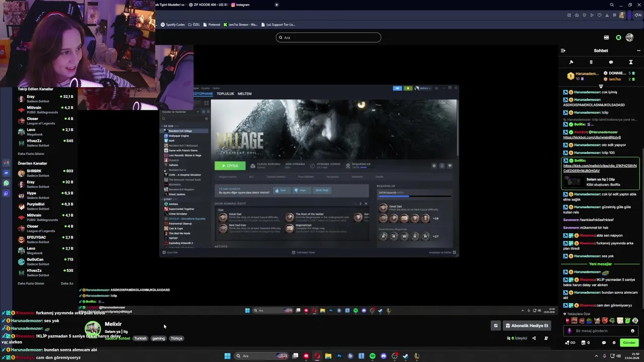Click the thumbs-down Hayır button

click(x=301, y=191)
